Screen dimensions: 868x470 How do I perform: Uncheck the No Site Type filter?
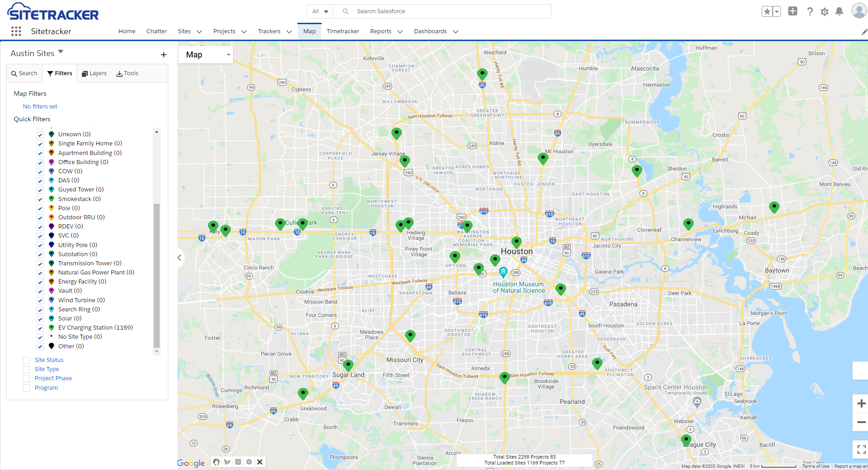tap(40, 337)
